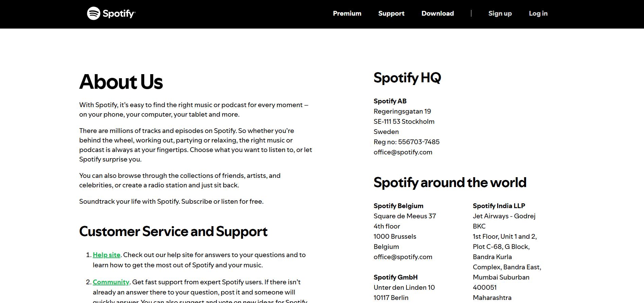Click the Spotify Belgium office name
The width and height of the screenshot is (644, 303).
pyautogui.click(x=398, y=206)
